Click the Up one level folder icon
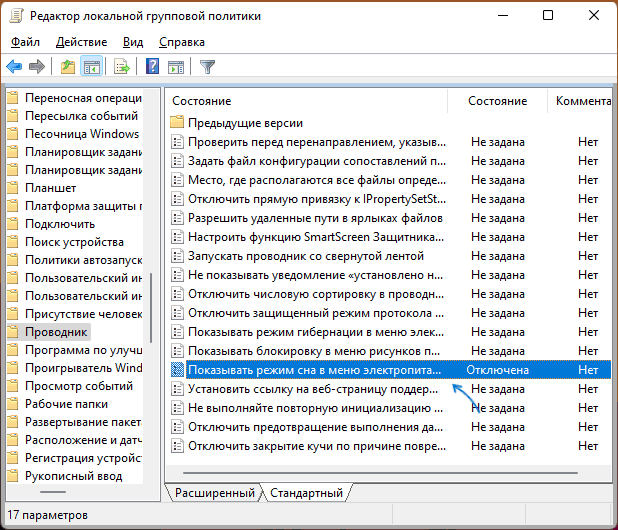The height and width of the screenshot is (530, 618). pyautogui.click(x=68, y=67)
